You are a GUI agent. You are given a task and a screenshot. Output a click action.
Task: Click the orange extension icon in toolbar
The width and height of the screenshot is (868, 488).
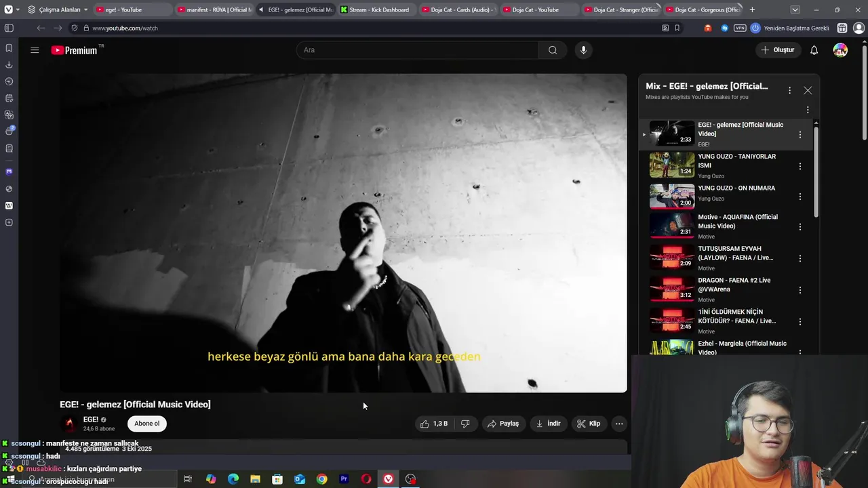click(708, 28)
